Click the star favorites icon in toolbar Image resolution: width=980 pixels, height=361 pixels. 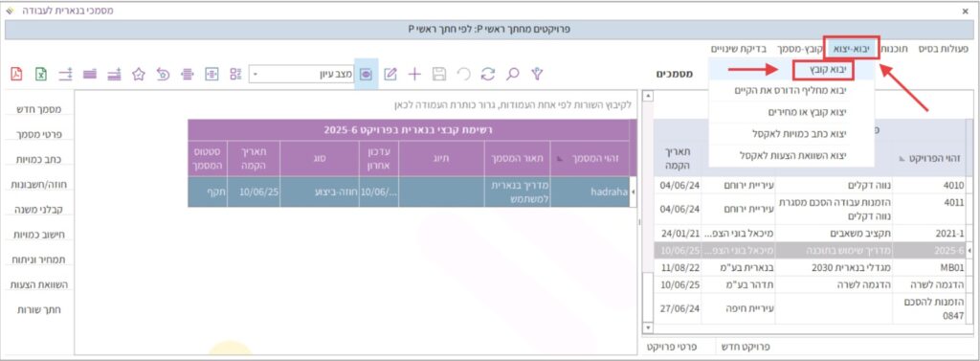138,74
